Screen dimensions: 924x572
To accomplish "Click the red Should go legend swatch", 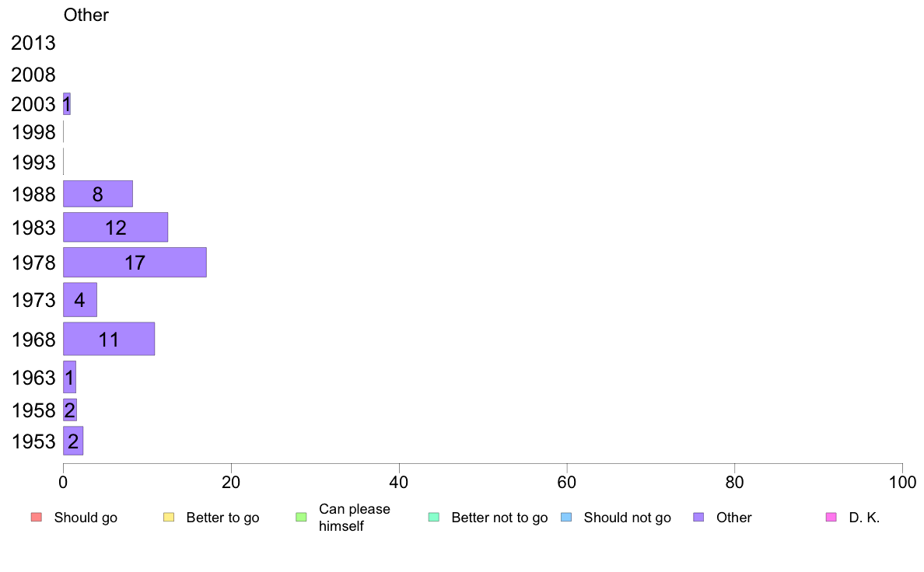I will click(37, 518).
